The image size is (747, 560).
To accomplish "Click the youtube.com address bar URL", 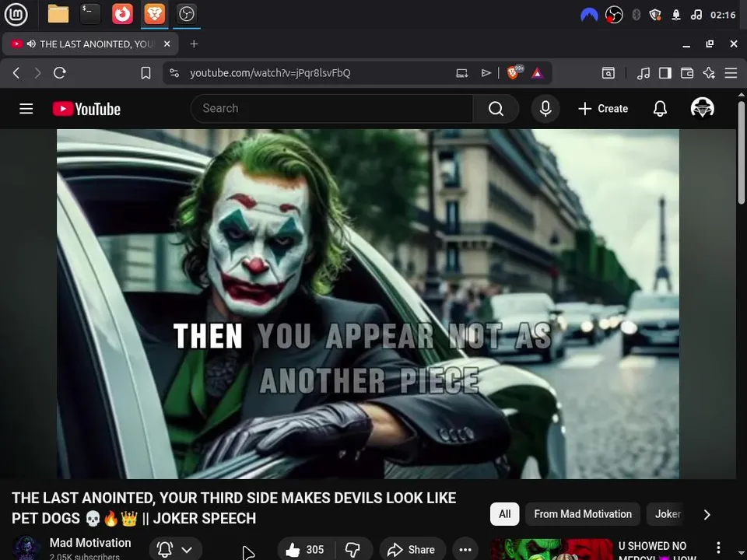I will pyautogui.click(x=270, y=73).
